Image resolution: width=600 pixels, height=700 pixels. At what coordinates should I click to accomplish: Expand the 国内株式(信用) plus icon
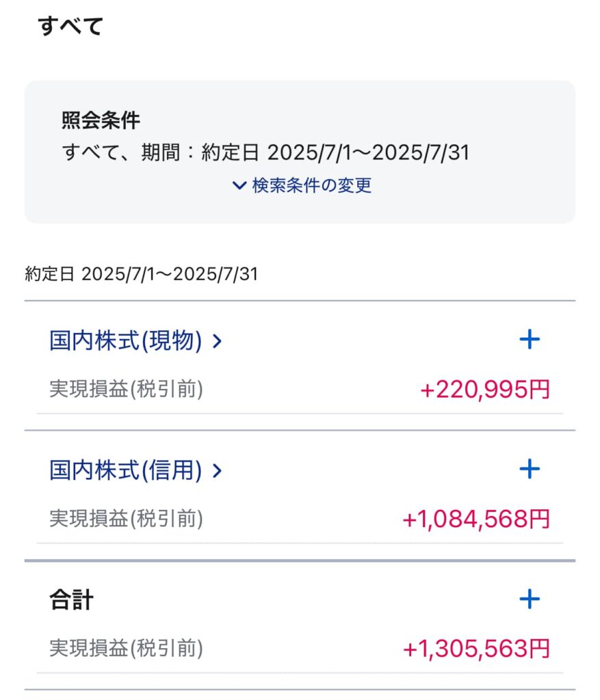[530, 469]
